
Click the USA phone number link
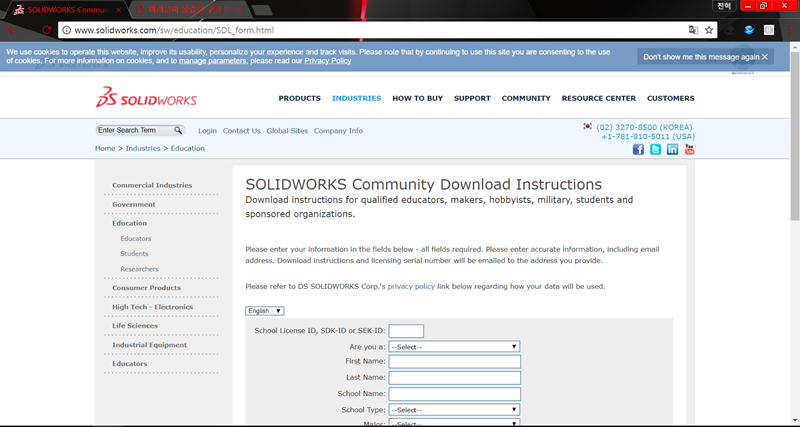point(648,137)
